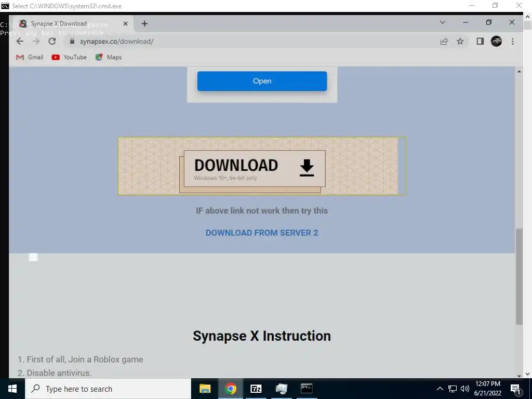Click page scrollbar down arrow
Viewport: 532px width, 399px height.
click(x=519, y=376)
